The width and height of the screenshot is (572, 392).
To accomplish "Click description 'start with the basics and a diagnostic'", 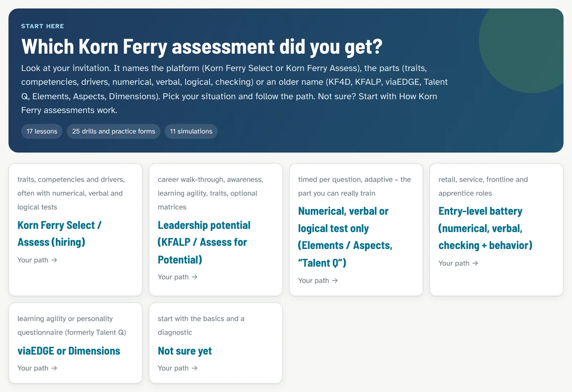I will coord(201,325).
